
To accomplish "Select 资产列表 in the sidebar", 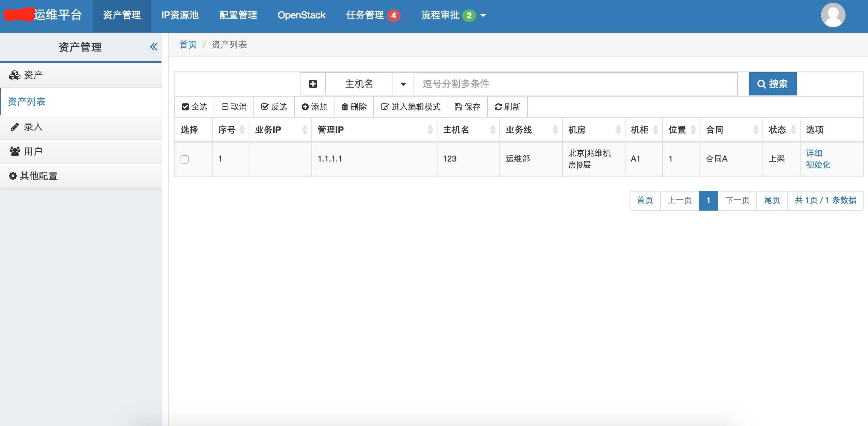I will [81, 102].
